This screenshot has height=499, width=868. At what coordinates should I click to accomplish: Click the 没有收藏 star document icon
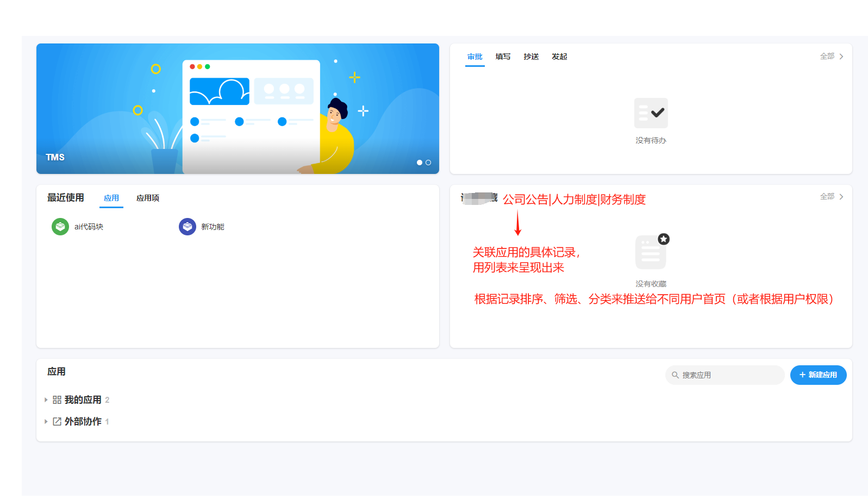pyautogui.click(x=652, y=252)
